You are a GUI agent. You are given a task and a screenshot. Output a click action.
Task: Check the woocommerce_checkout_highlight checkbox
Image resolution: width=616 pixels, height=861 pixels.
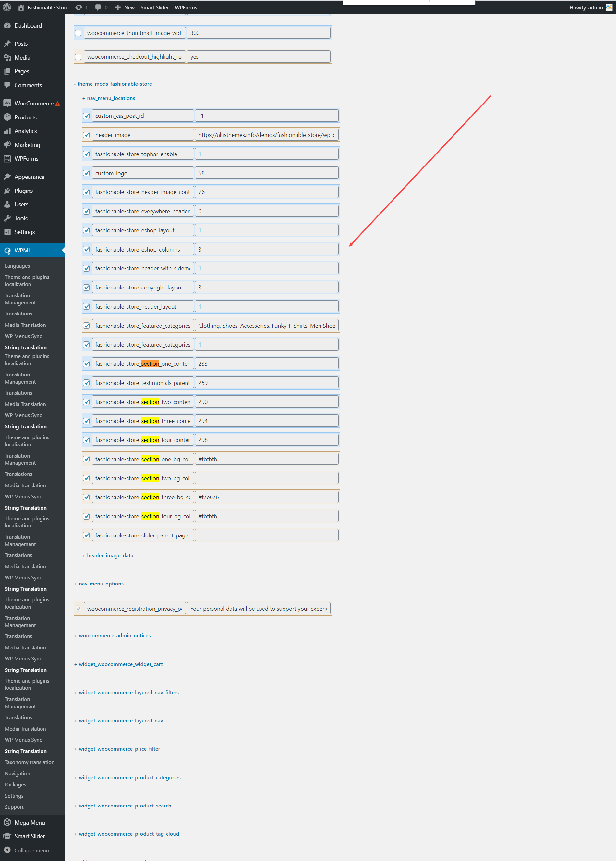coord(78,57)
